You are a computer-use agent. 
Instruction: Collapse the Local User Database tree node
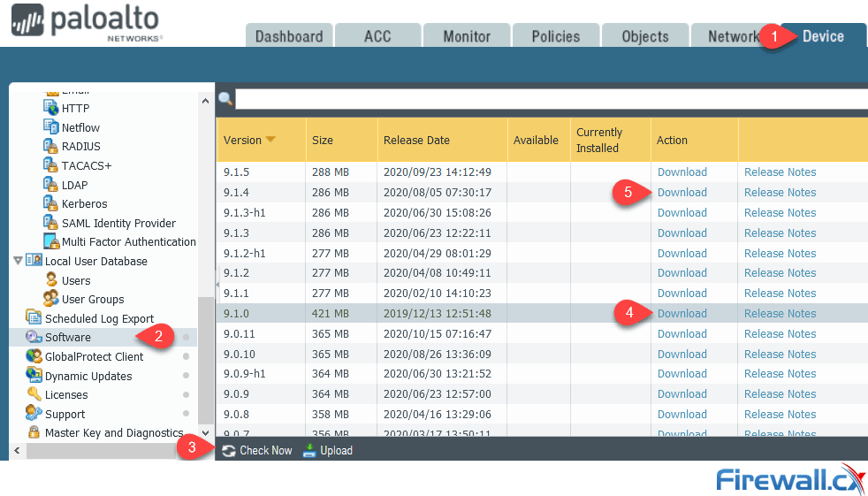[x=17, y=261]
